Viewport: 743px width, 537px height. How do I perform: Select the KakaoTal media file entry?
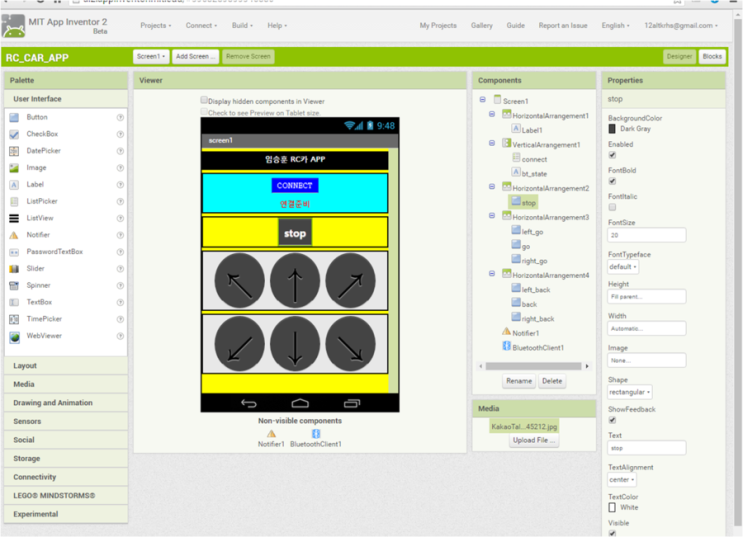click(524, 427)
